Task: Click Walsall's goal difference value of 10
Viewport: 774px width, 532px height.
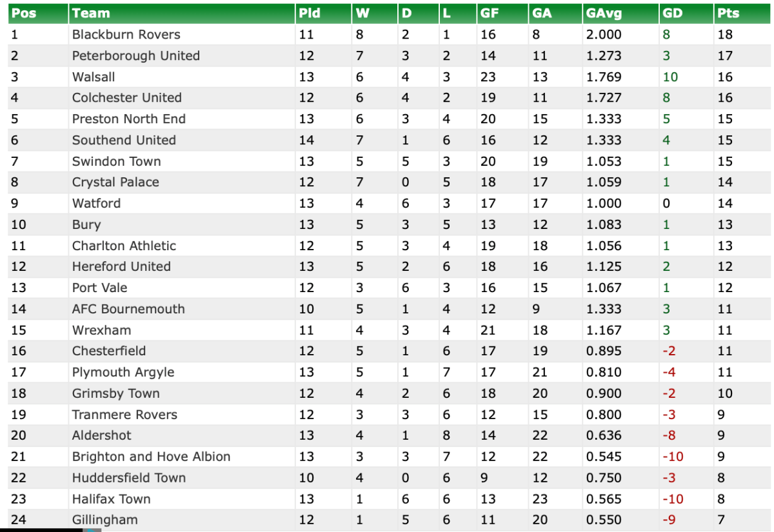Action: (x=670, y=77)
